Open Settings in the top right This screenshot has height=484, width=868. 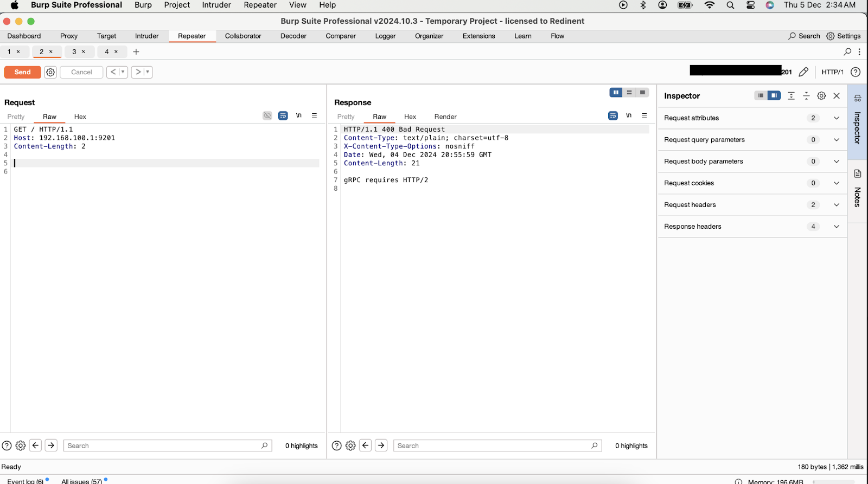[x=844, y=36]
